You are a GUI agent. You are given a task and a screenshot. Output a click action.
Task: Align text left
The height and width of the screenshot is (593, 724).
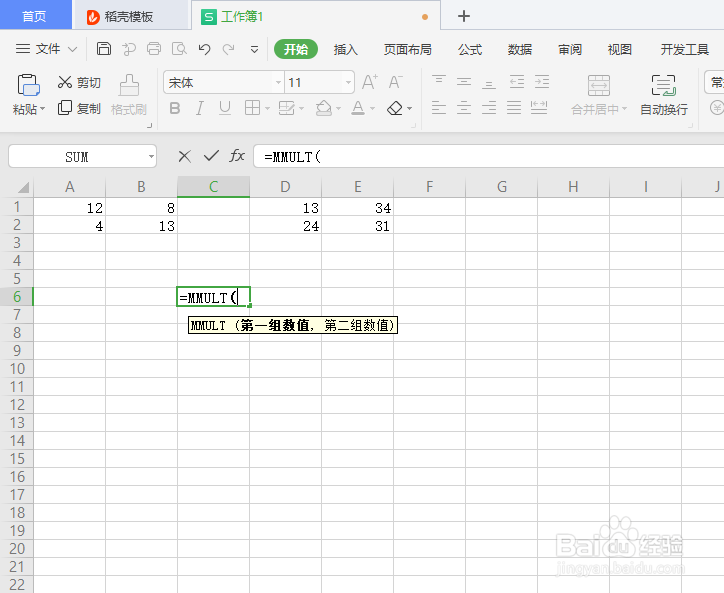click(438, 108)
